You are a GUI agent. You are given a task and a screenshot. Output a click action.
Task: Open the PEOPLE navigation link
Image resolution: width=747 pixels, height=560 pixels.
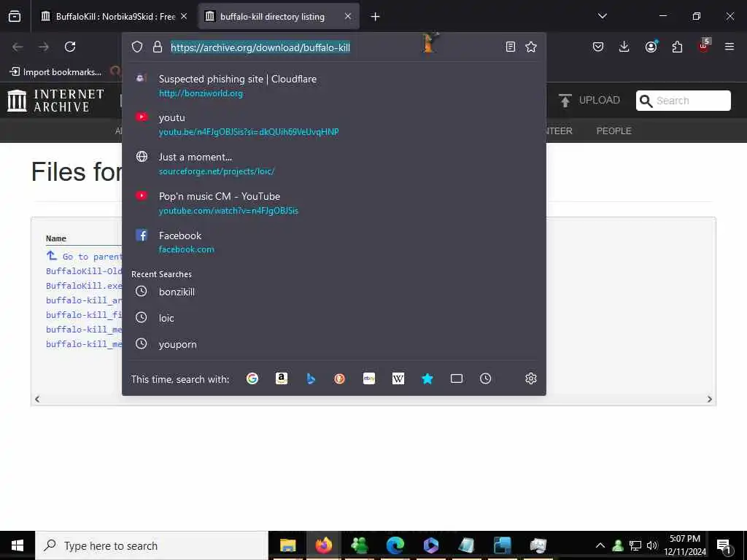coord(614,131)
